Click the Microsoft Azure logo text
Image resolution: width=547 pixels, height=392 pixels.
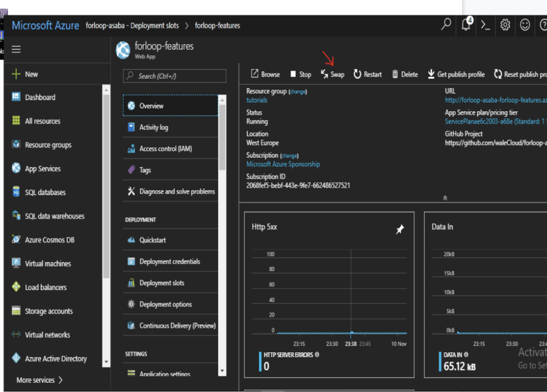pos(45,25)
